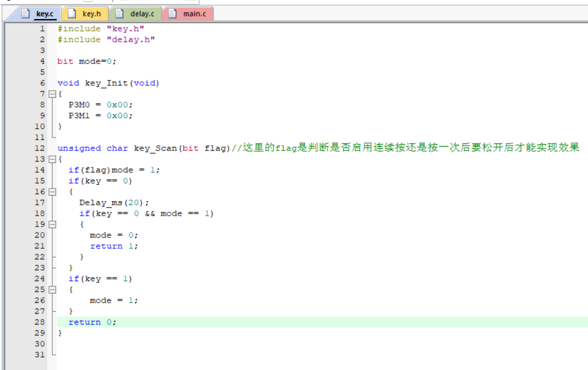Click the #include "delay.h" line

tap(106, 40)
